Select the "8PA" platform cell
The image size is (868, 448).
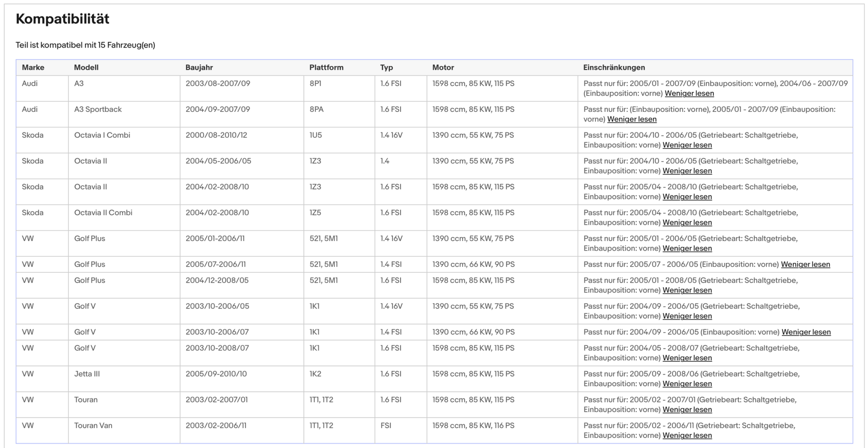(316, 110)
